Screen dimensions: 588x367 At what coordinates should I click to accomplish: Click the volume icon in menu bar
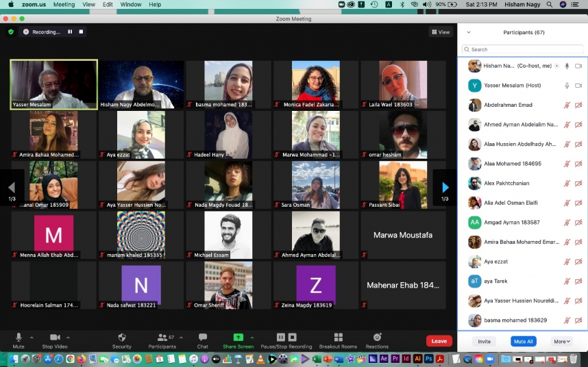point(427,5)
